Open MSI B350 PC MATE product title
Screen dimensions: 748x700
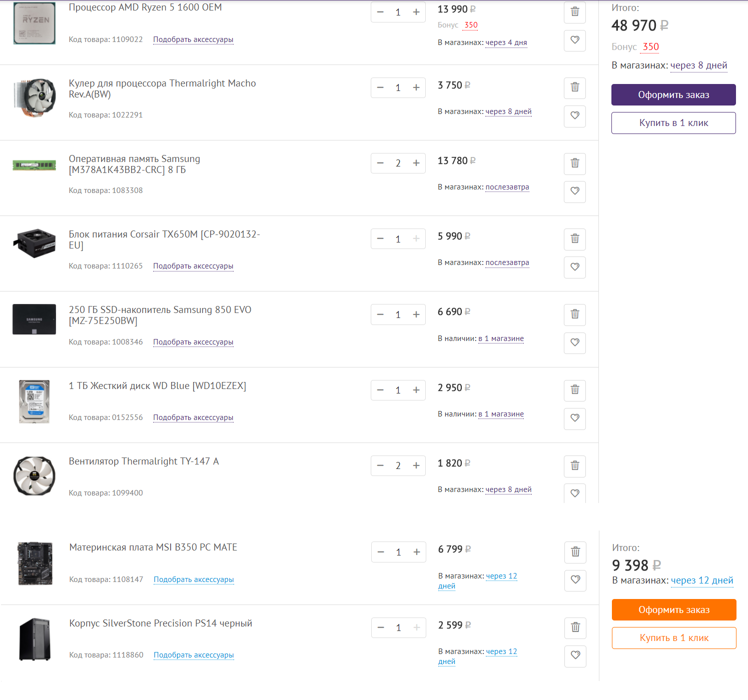pyautogui.click(x=153, y=547)
